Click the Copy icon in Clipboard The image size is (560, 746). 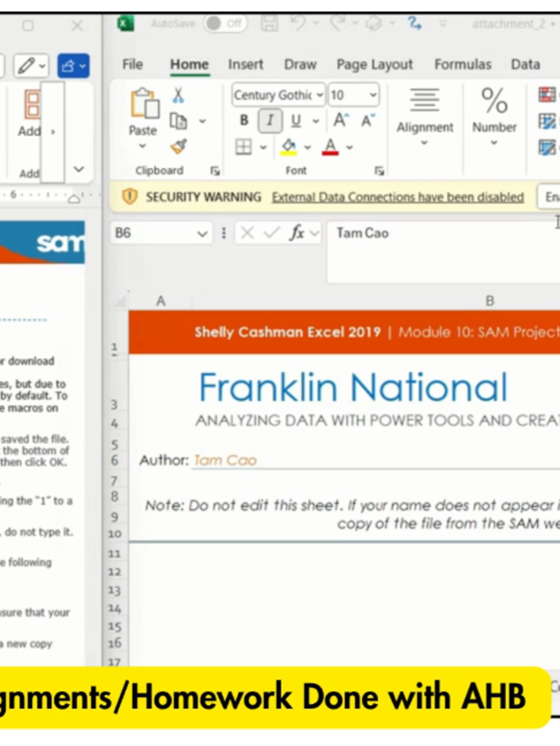[178, 121]
